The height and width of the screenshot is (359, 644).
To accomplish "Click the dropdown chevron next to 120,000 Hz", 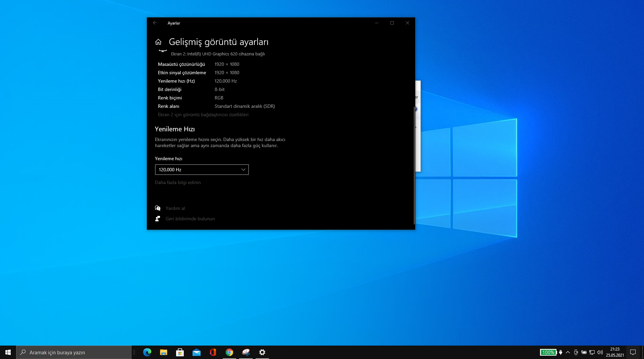I will coord(244,170).
